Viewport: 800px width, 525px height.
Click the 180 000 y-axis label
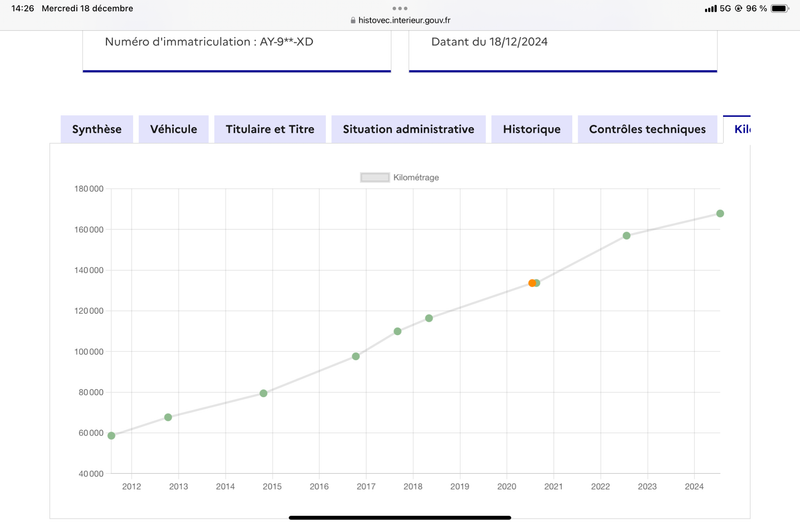pos(89,189)
